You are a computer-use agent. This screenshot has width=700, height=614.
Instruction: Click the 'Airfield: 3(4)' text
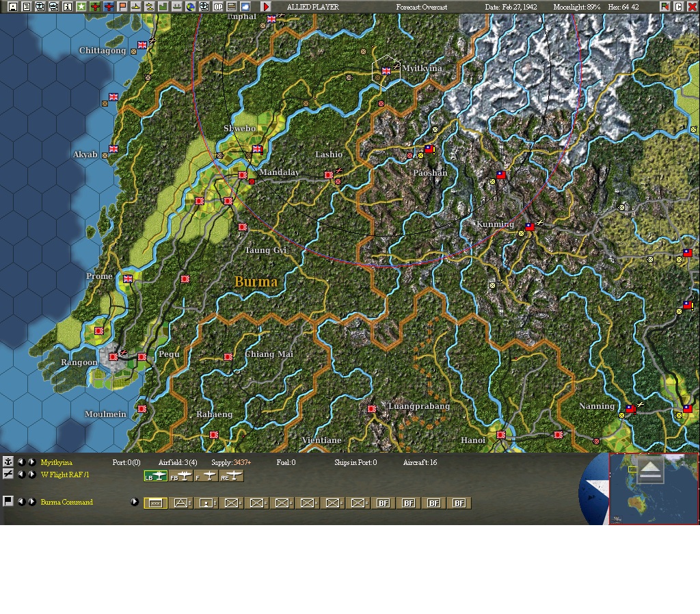point(178,462)
